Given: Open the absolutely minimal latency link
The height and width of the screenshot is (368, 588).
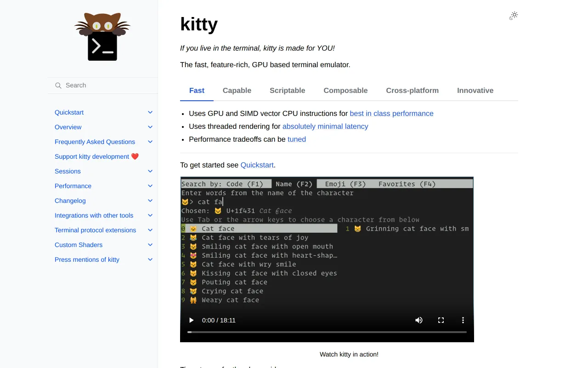Looking at the screenshot, I should [325, 126].
